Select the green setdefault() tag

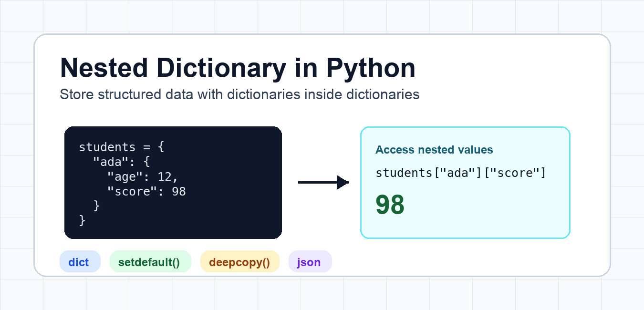pyautogui.click(x=150, y=262)
